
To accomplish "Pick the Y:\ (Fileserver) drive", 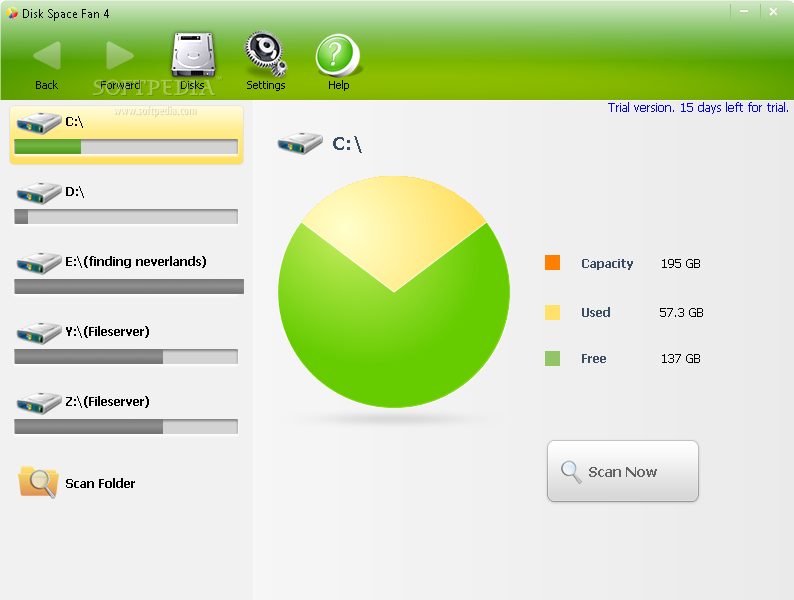I will [127, 343].
